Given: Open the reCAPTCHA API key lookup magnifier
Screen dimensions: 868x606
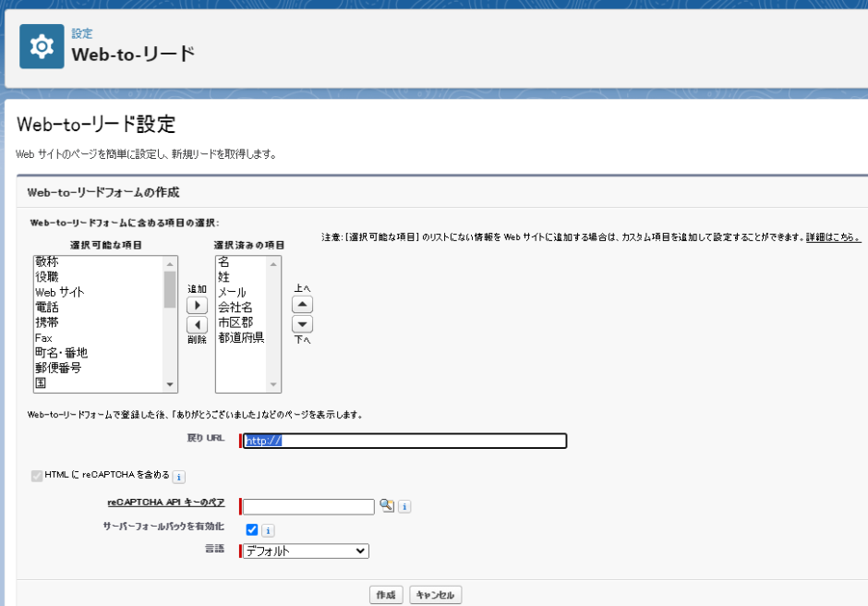Looking at the screenshot, I should 387,505.
